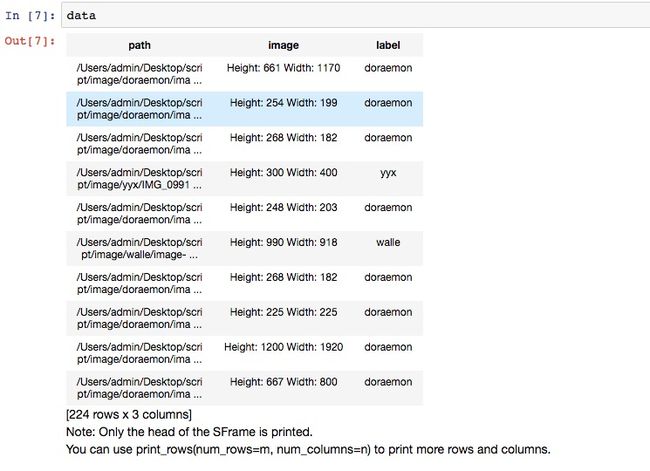Click the path cell containing 'yyx/IMG_0991'
The width and height of the screenshot is (650, 471).
(x=139, y=178)
